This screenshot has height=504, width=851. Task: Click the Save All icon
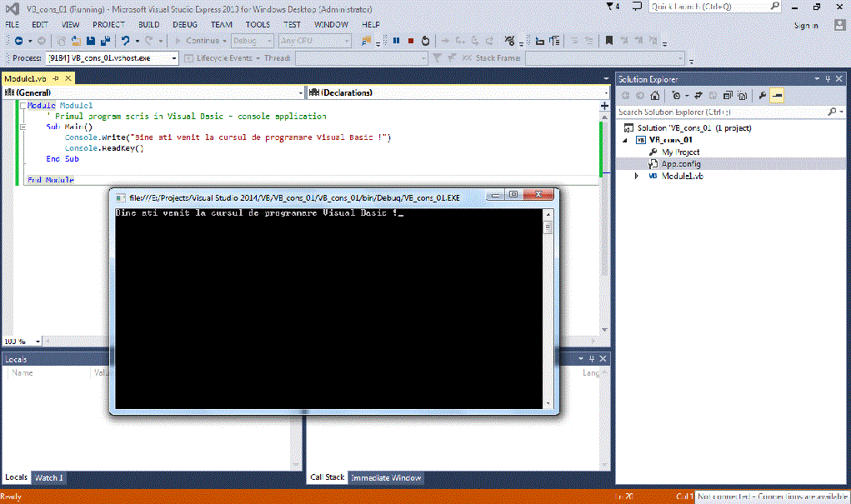click(105, 41)
